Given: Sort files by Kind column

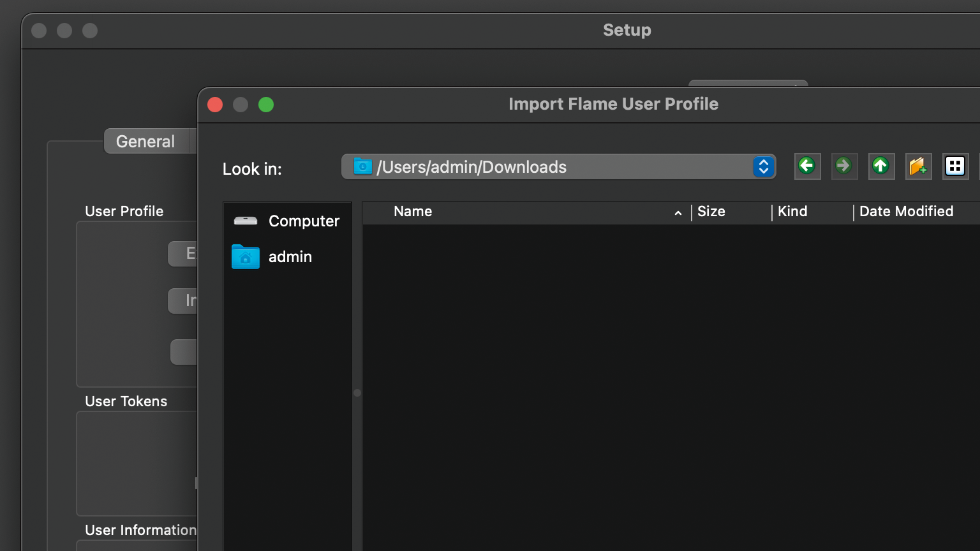Looking at the screenshot, I should point(792,212).
